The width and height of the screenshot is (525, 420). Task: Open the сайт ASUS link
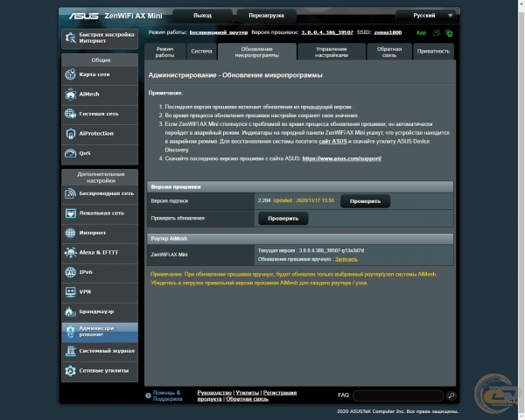coord(332,142)
